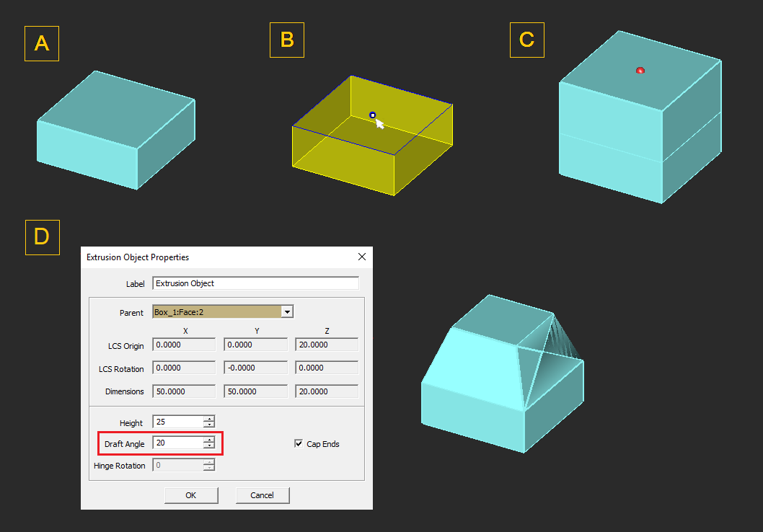Edit the Dimensions X field value 50.0000
763x532 pixels.
[x=183, y=391]
